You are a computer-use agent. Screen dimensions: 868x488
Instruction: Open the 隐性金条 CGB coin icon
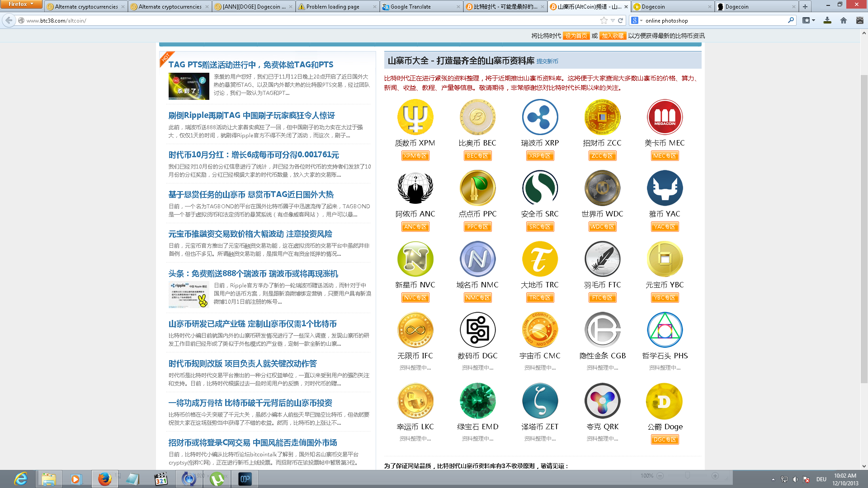coord(602,330)
